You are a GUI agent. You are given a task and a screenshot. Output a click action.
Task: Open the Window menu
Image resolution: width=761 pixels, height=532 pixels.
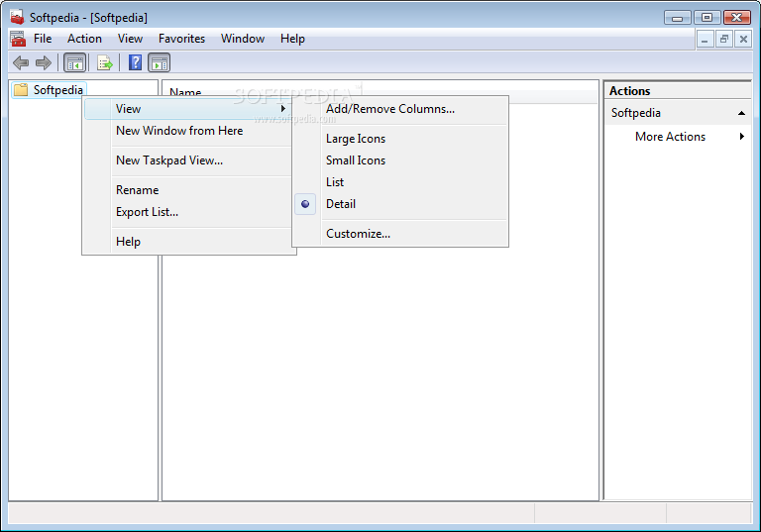tap(243, 39)
